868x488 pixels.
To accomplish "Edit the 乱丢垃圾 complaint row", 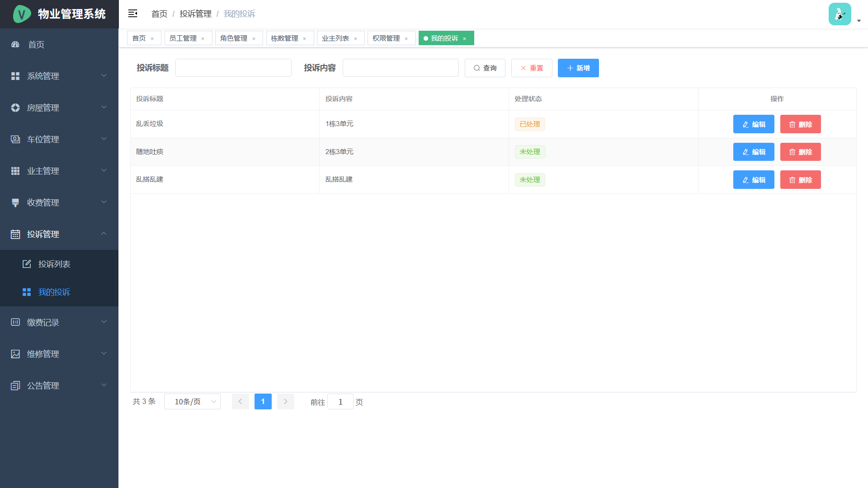I will (x=753, y=124).
